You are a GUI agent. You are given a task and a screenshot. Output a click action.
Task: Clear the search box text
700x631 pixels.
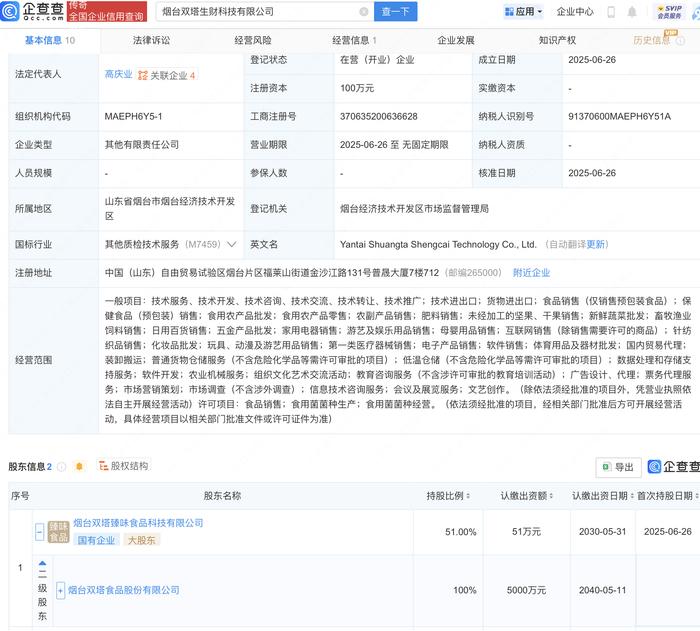pyautogui.click(x=364, y=12)
